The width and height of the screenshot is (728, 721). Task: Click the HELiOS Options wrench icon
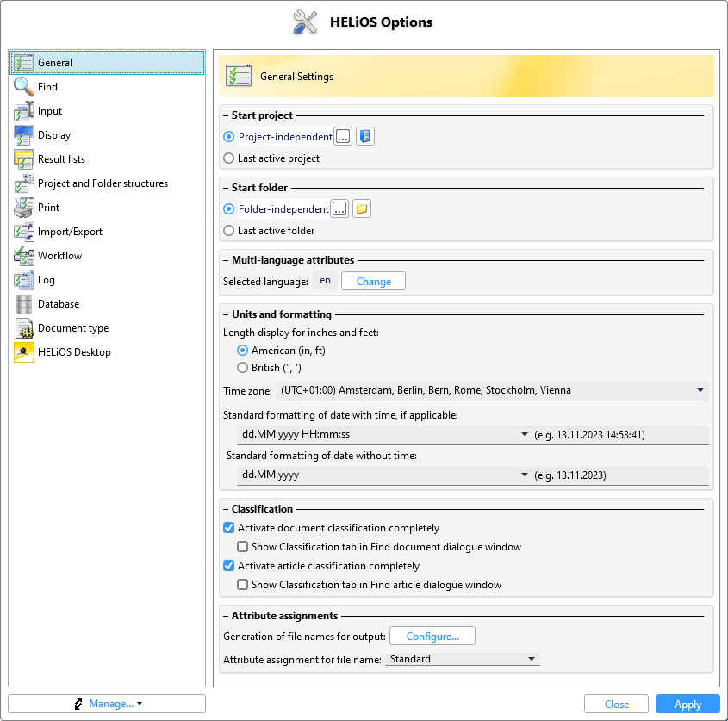click(x=305, y=22)
